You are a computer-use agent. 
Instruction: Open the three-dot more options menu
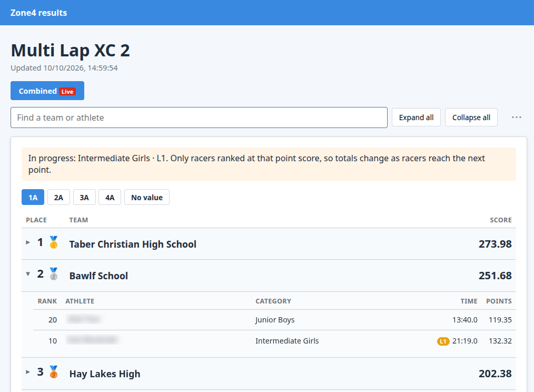tap(516, 117)
